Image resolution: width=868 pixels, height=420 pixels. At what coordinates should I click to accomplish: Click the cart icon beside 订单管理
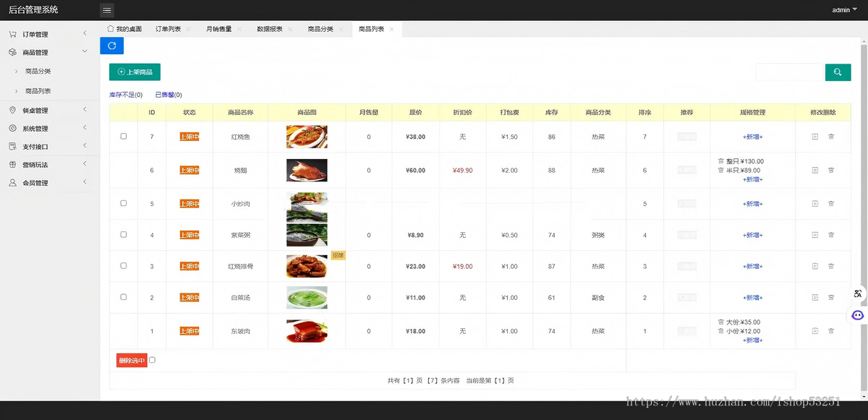click(13, 34)
